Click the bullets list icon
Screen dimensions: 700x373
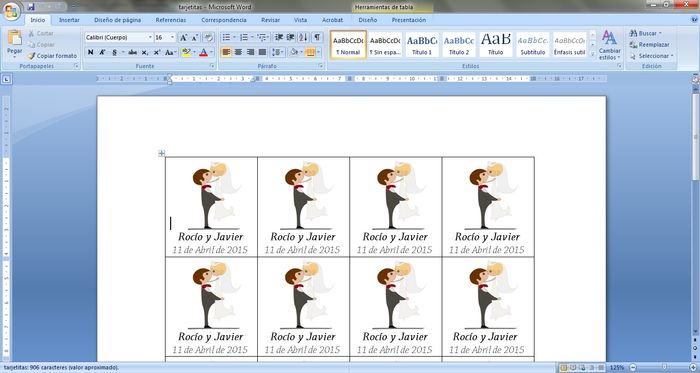click(226, 37)
